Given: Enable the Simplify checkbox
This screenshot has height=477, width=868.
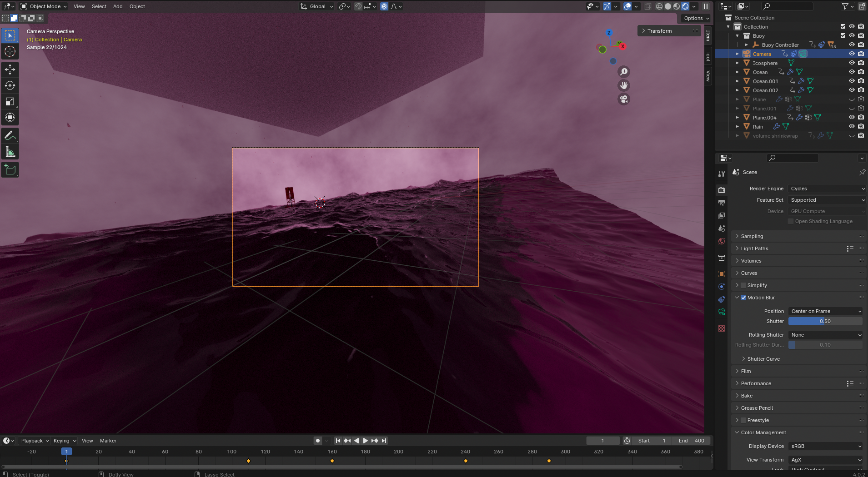Looking at the screenshot, I should tap(743, 285).
